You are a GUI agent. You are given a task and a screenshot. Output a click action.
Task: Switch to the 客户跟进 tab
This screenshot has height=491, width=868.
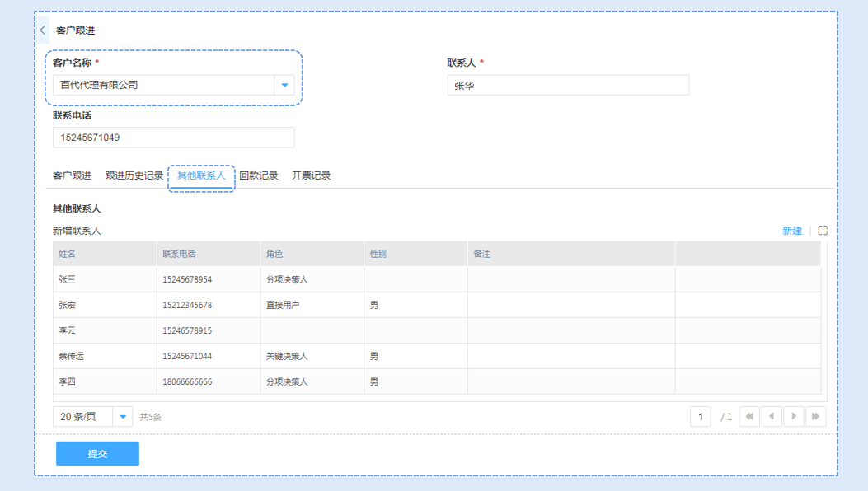72,175
